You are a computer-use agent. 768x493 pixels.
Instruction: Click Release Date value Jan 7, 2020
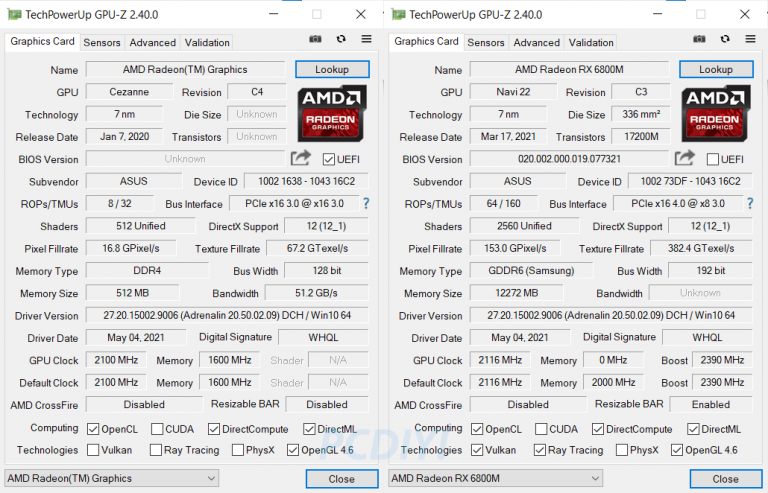124,137
